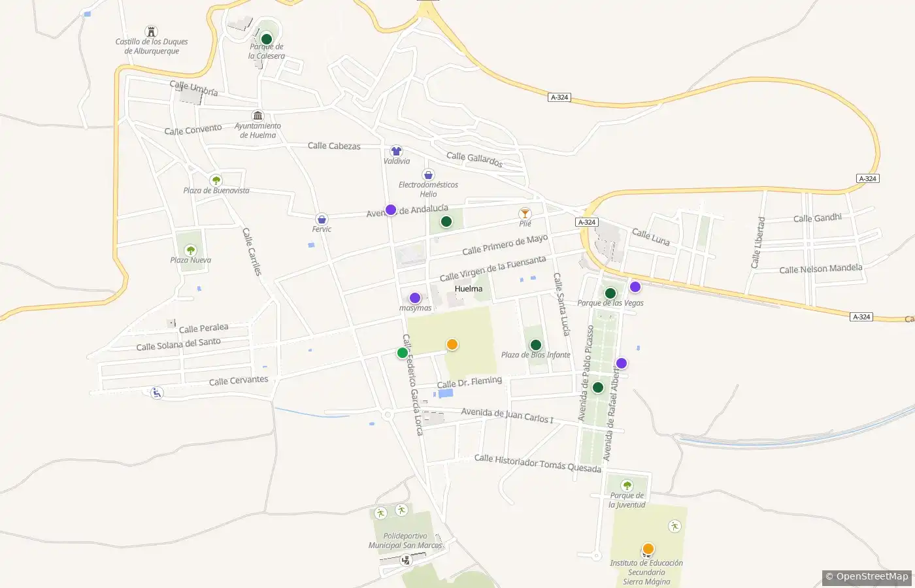Click the Calle Cabezas street label
The height and width of the screenshot is (588, 915).
[334, 146]
